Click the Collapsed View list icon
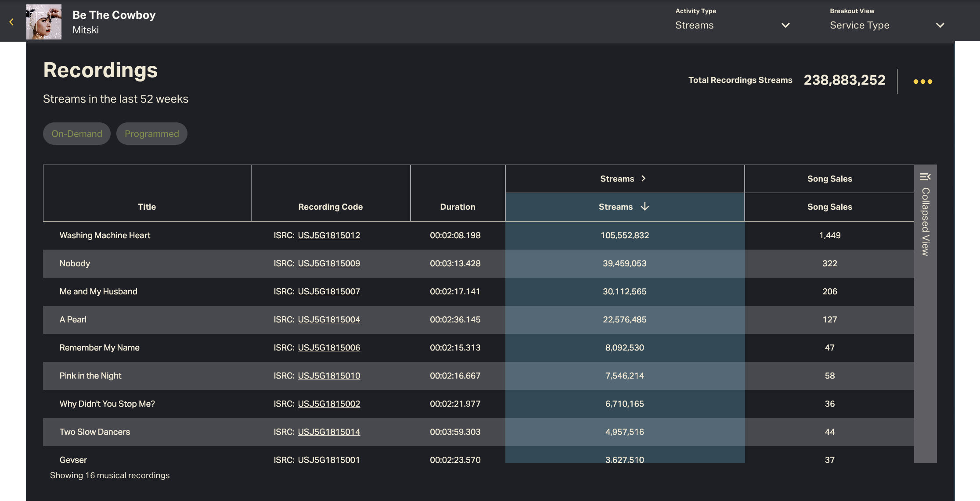This screenshot has height=501, width=980. pos(925,177)
